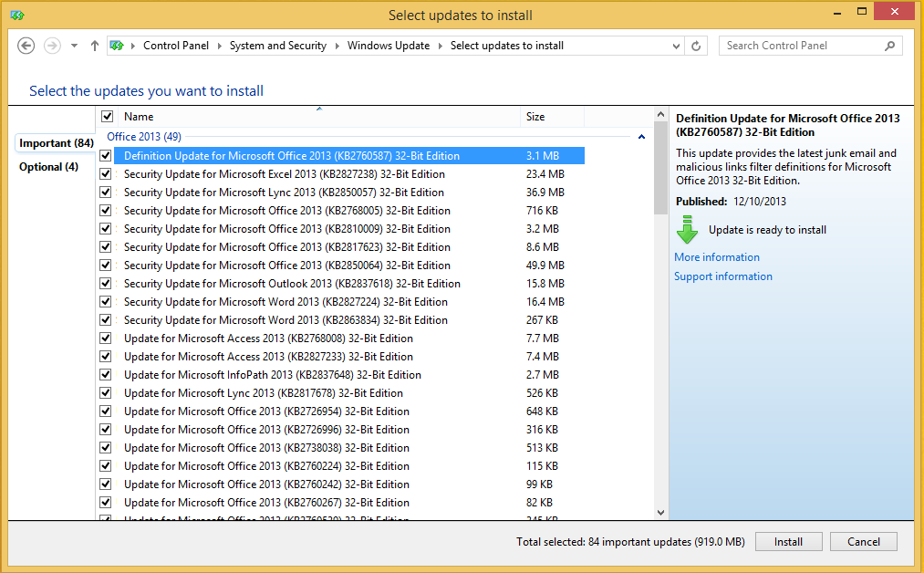Select Update for Office 2013 KB2760242
The width and height of the screenshot is (924, 573).
266,484
